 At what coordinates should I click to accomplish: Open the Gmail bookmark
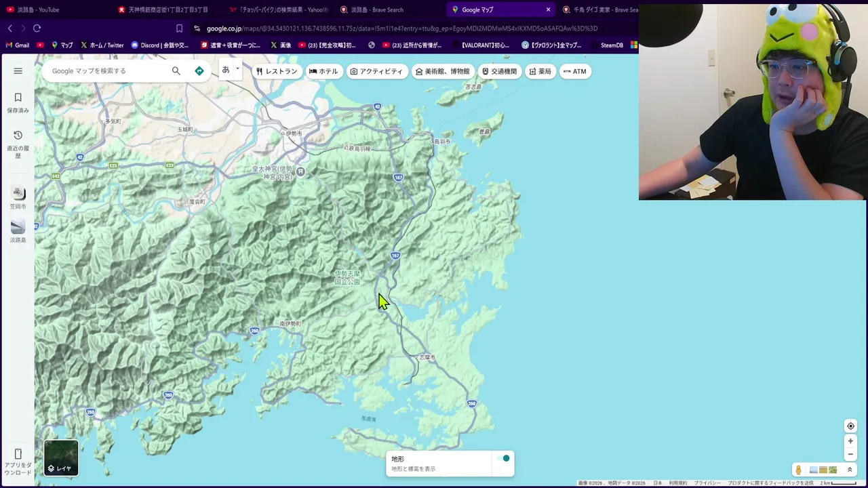point(17,45)
